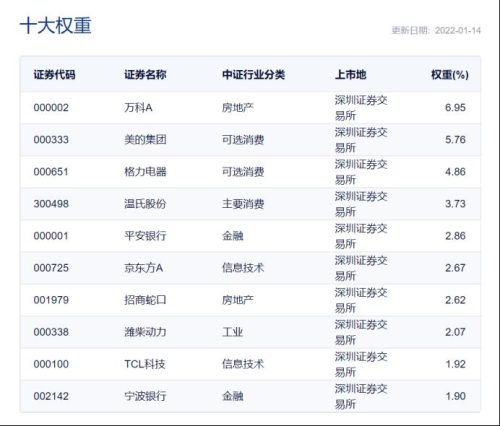Click 信息技术 industry in 京东方A row

243,268
